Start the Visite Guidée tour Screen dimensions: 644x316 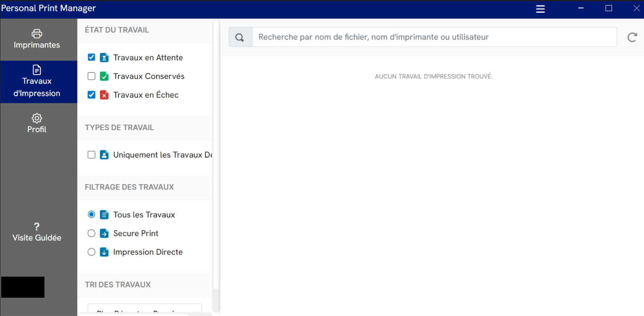(37, 232)
